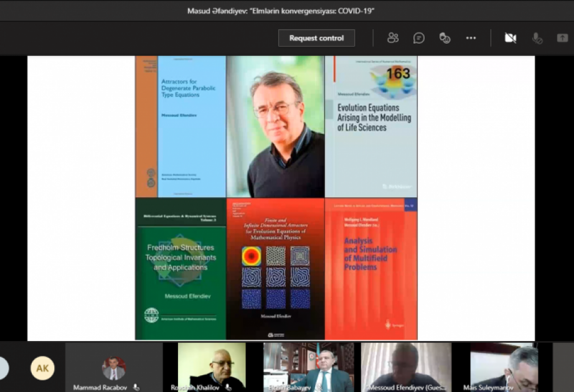Select Messoud Efendiyev guest video tile

pyautogui.click(x=406, y=367)
